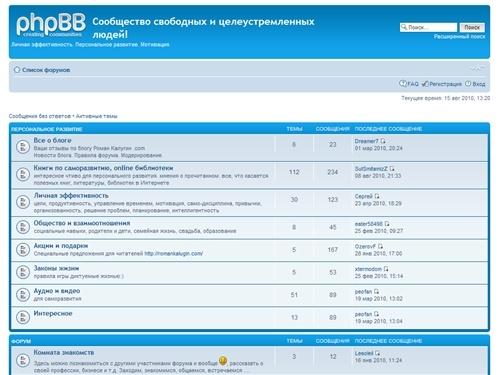Click the search magnifier icon in search box
500x375 pixels.
(x=404, y=27)
